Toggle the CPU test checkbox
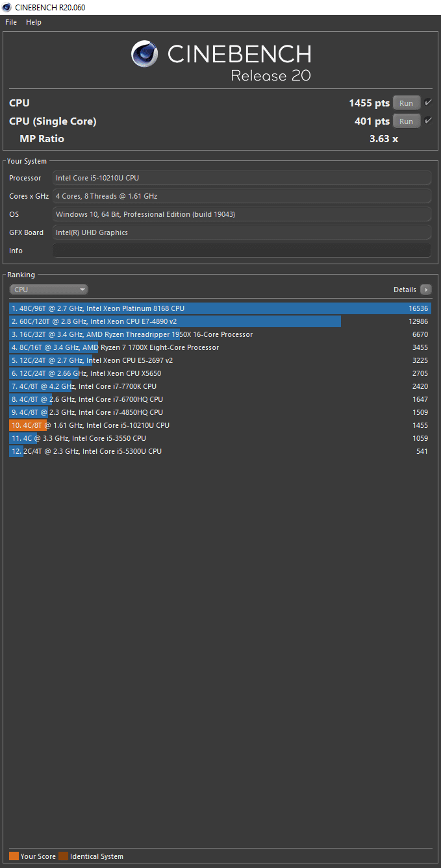 [x=428, y=103]
